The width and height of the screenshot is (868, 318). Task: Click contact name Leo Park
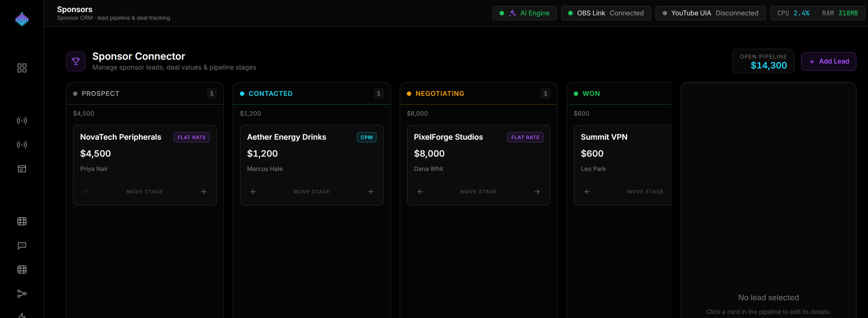[x=593, y=169]
